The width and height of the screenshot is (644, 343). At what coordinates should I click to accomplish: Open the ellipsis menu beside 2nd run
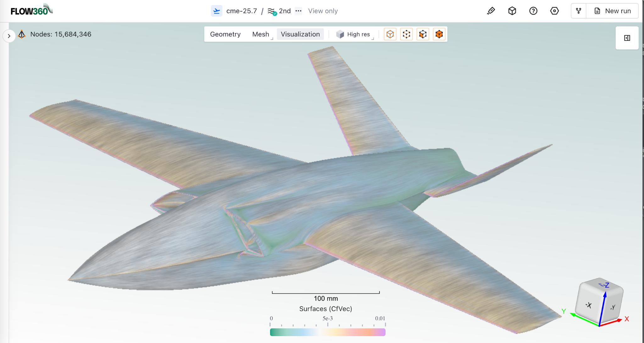[298, 11]
